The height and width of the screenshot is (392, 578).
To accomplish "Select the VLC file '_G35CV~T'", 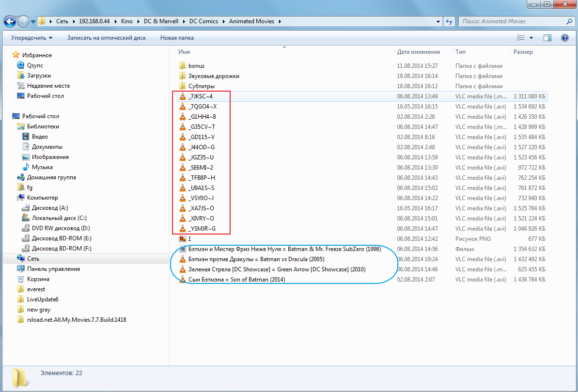I will coord(197,127).
